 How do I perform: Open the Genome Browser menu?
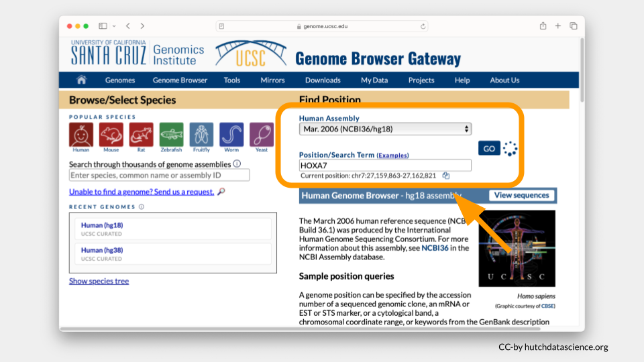tap(180, 80)
